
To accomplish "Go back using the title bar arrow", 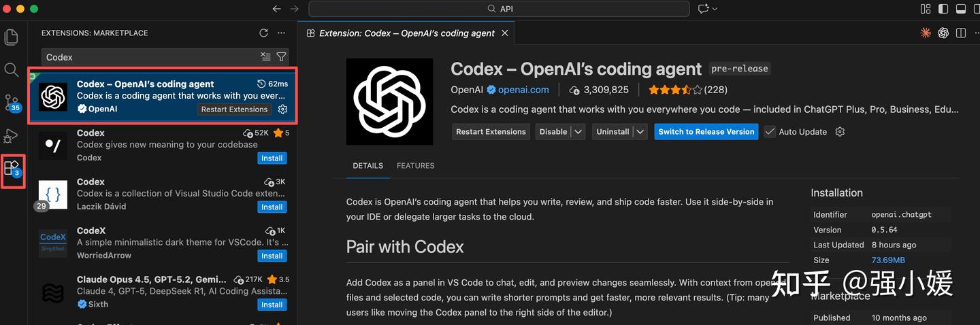I will [x=276, y=9].
